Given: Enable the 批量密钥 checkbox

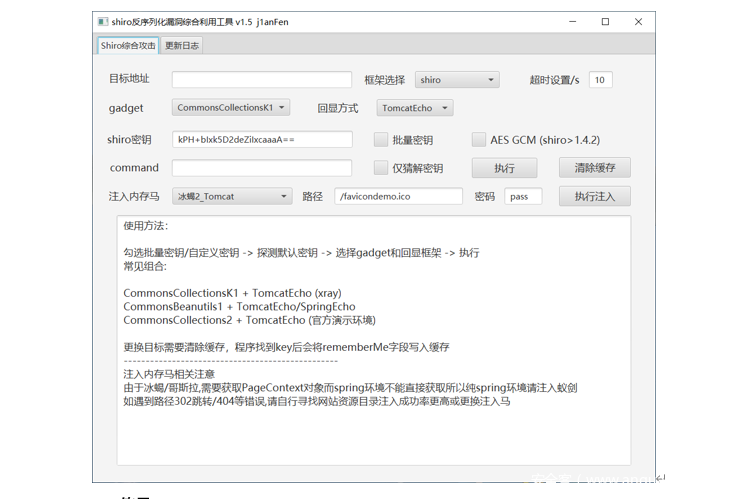Looking at the screenshot, I should click(x=381, y=140).
